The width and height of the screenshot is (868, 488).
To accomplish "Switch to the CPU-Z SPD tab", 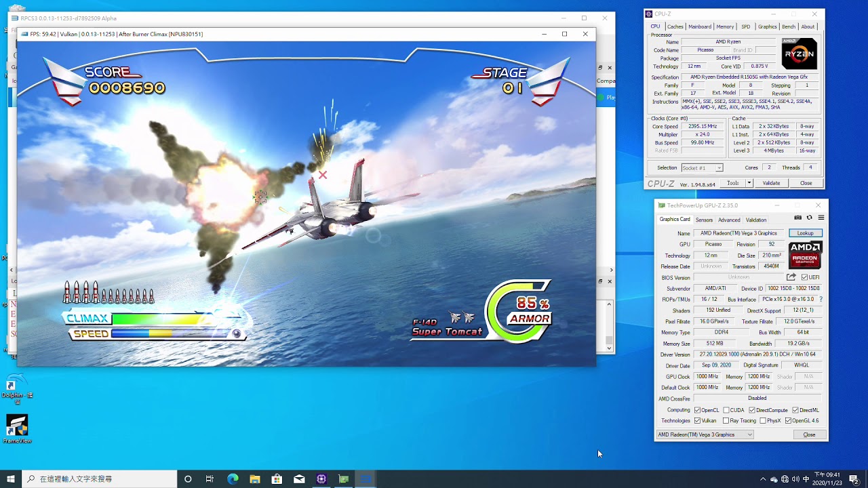I will 746,26.
